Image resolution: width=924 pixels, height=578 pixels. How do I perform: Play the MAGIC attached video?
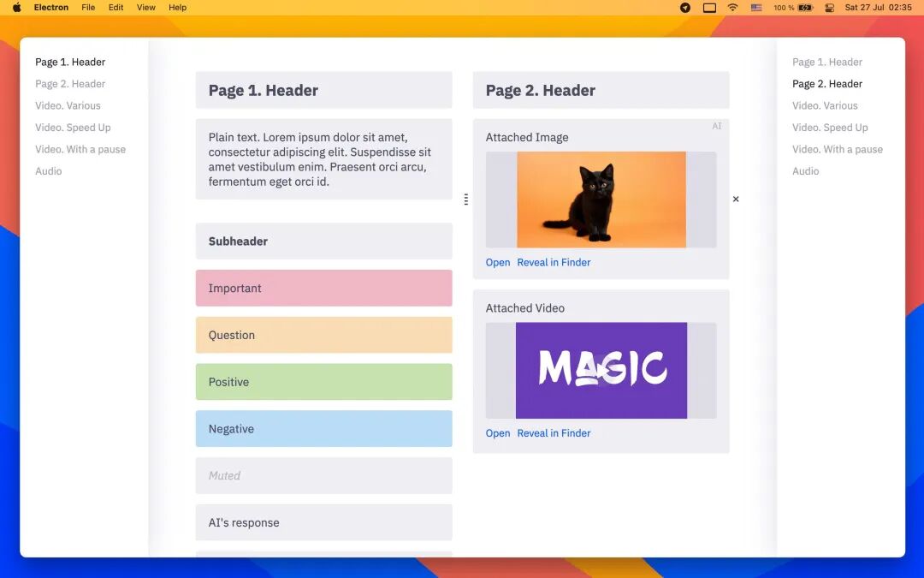coord(601,371)
